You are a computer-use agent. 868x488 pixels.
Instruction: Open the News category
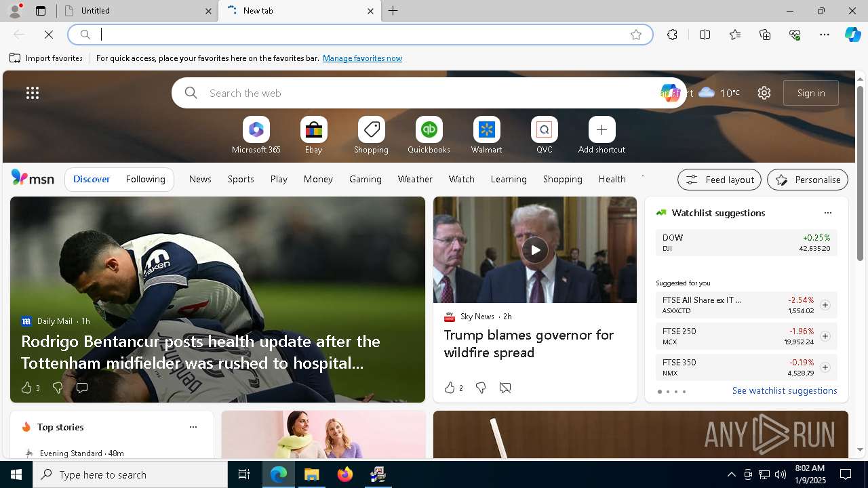coord(200,179)
